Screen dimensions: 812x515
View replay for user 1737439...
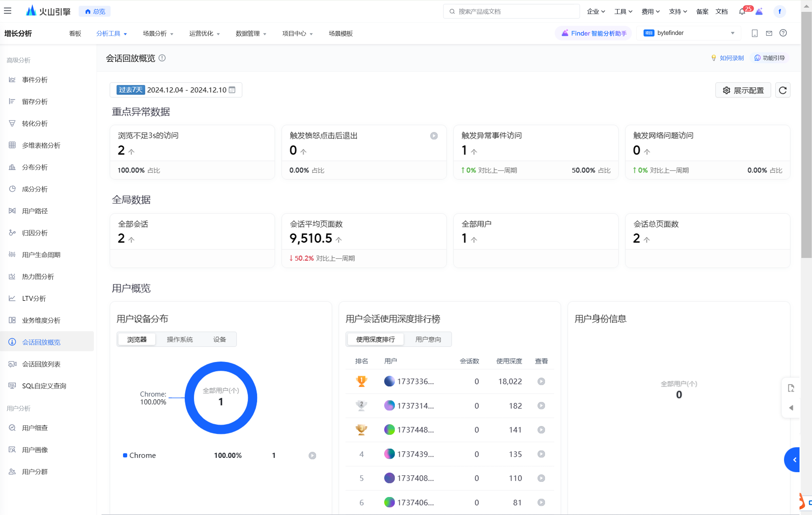541,454
